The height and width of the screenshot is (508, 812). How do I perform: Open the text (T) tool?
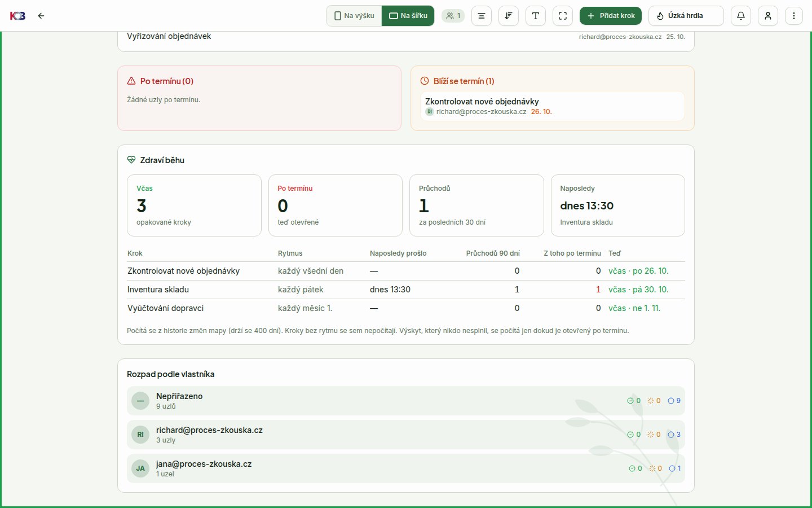[536, 16]
